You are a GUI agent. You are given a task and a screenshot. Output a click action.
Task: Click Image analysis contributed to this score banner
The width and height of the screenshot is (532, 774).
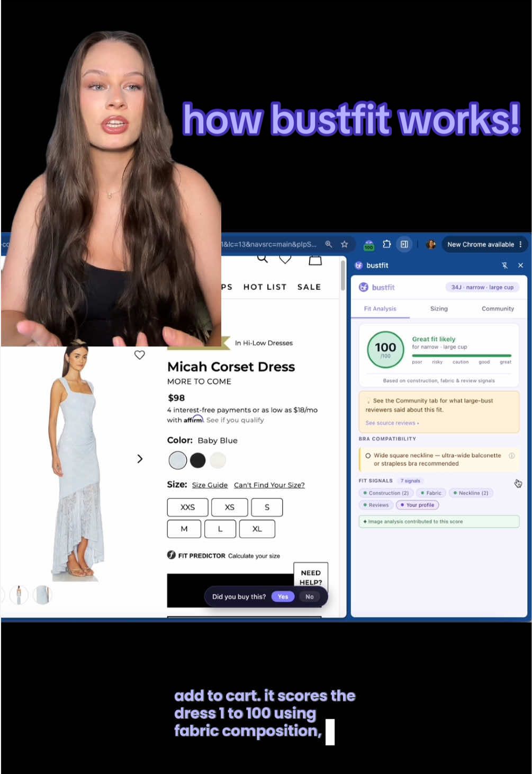pyautogui.click(x=439, y=521)
